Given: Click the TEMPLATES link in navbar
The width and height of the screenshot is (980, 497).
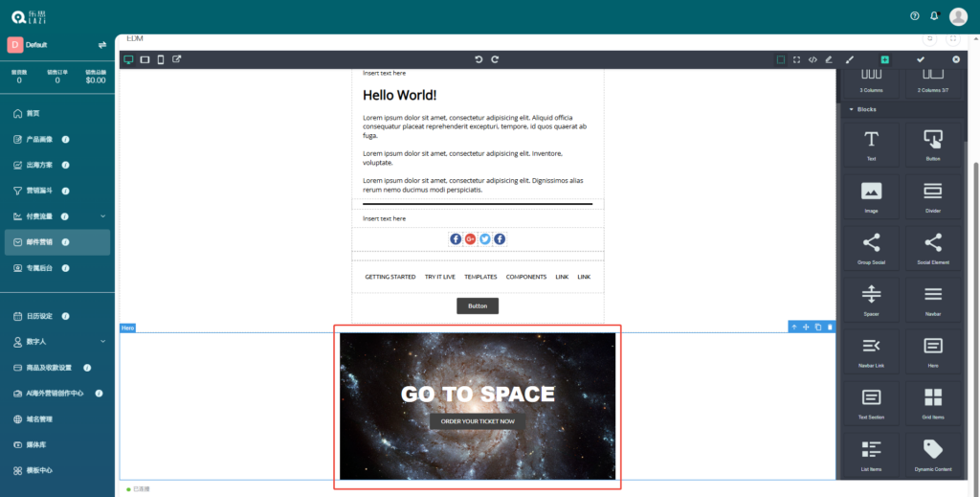Looking at the screenshot, I should pyautogui.click(x=480, y=277).
